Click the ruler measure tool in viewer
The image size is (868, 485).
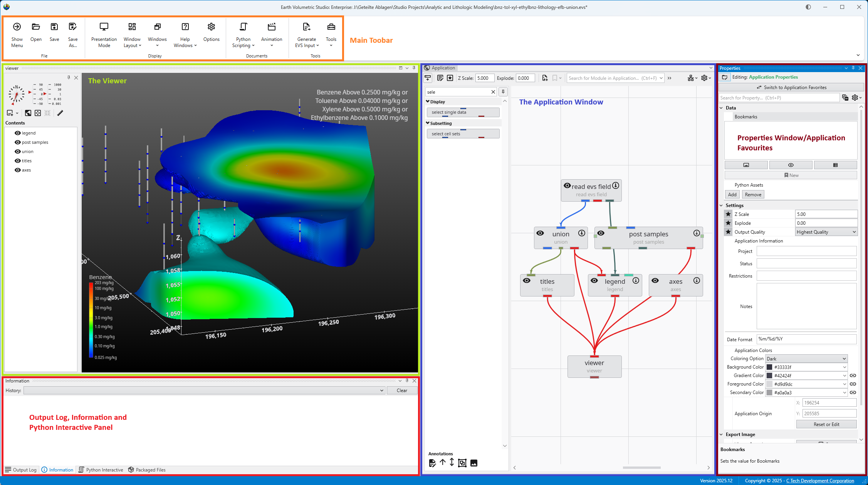click(60, 113)
